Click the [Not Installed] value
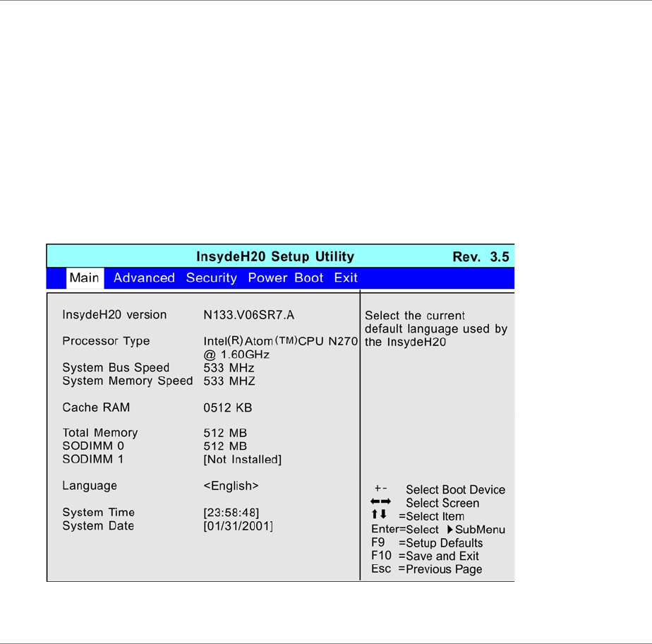 (x=243, y=460)
